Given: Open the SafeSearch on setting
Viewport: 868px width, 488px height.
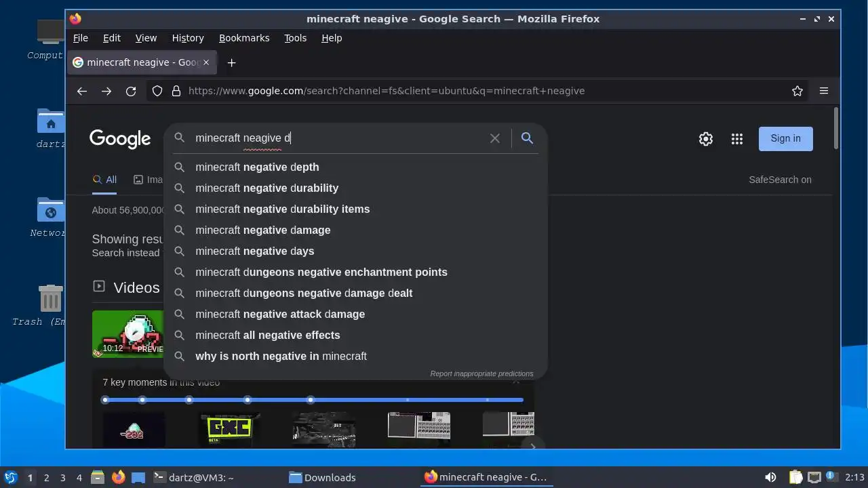Looking at the screenshot, I should tap(780, 180).
